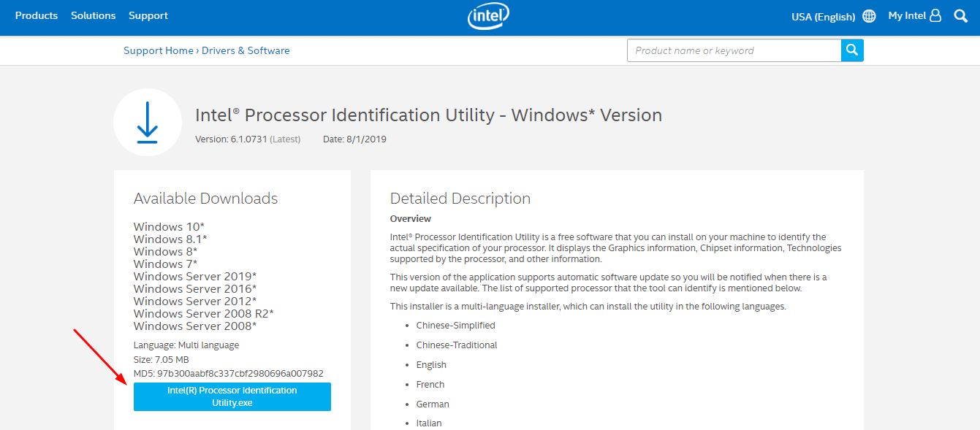Click the Windows 8* entry

coord(166,252)
